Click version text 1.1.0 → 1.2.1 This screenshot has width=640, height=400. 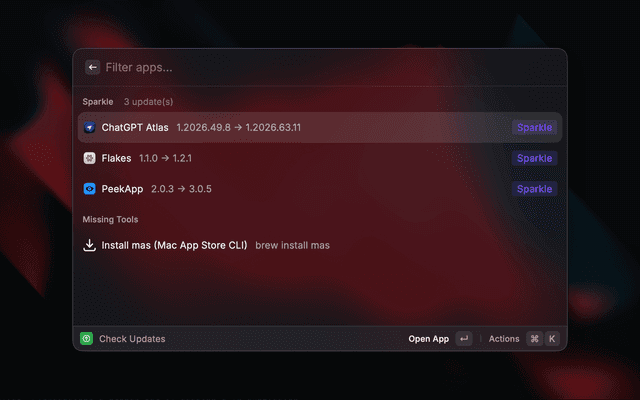point(165,158)
